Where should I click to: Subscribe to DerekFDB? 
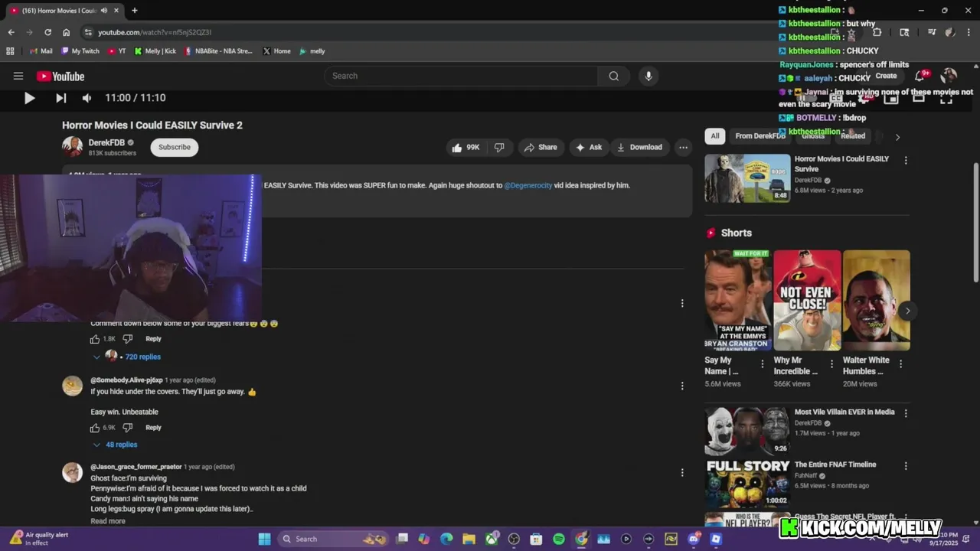[x=175, y=147]
